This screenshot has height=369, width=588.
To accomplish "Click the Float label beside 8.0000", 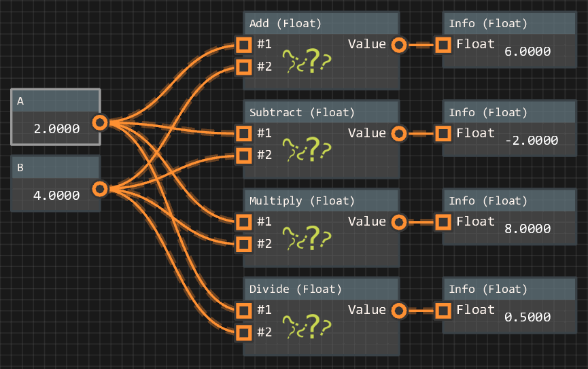I will [x=476, y=222].
